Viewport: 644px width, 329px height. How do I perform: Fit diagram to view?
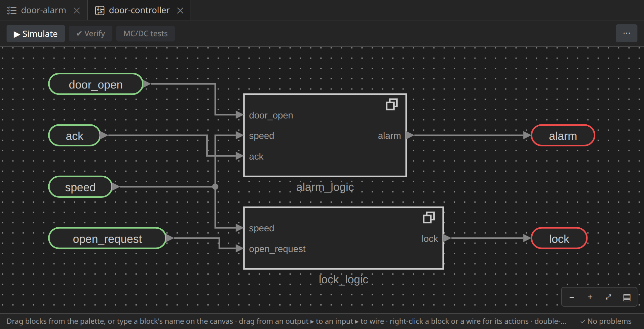[x=609, y=297]
